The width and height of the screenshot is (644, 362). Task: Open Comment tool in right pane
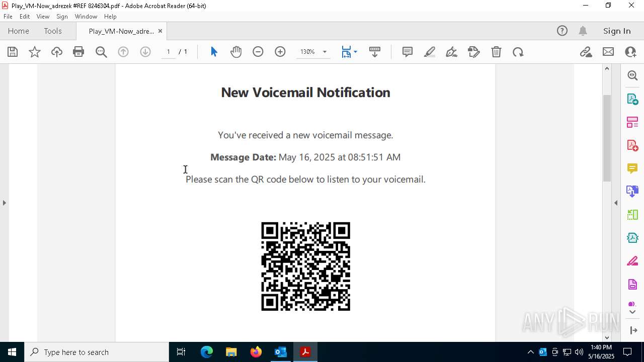point(632,168)
